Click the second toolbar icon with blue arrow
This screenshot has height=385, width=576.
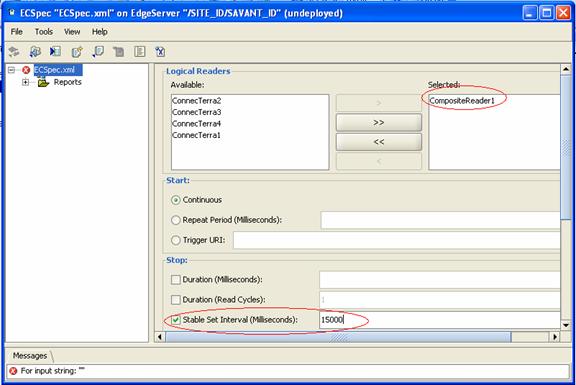pos(35,51)
